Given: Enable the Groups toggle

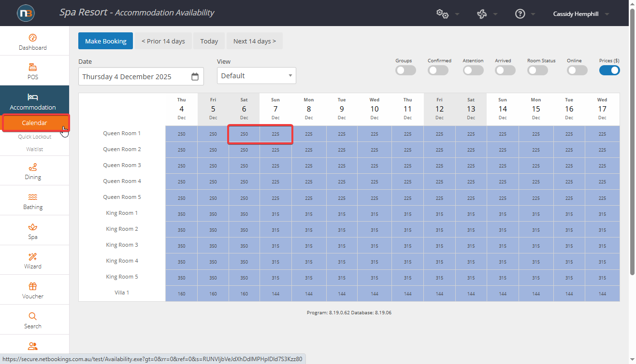Looking at the screenshot, I should [405, 70].
